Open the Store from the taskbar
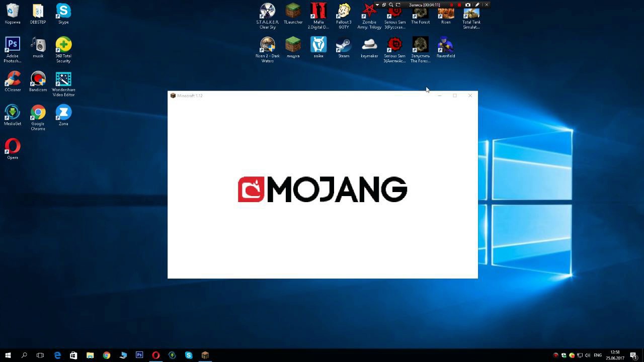 coord(73,355)
